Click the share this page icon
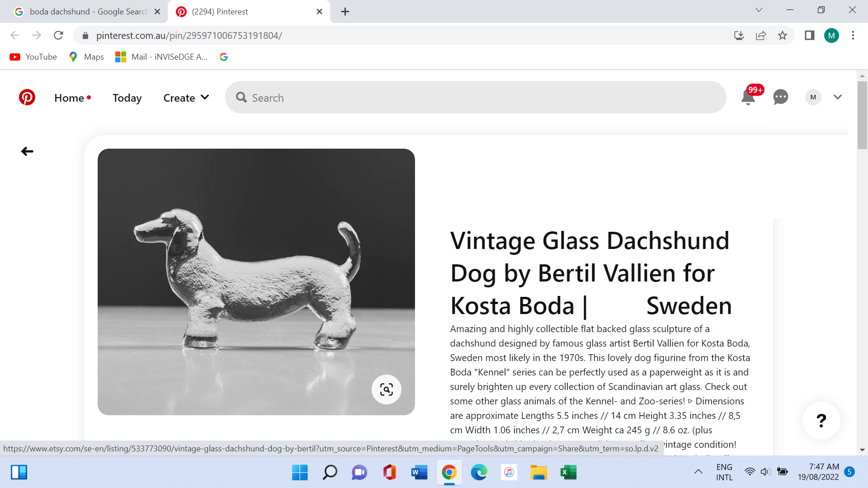The height and width of the screenshot is (488, 868). pyautogui.click(x=761, y=35)
